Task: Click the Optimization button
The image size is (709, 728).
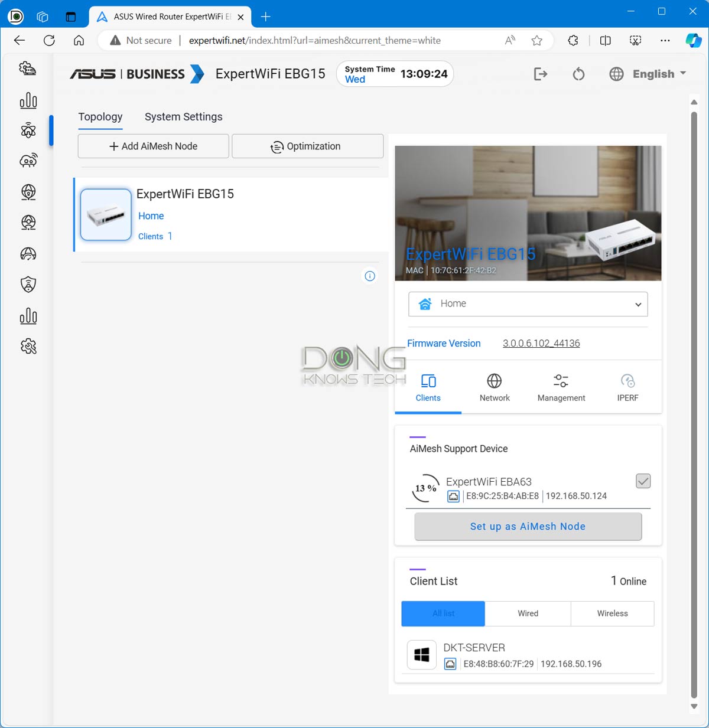Action: point(308,146)
